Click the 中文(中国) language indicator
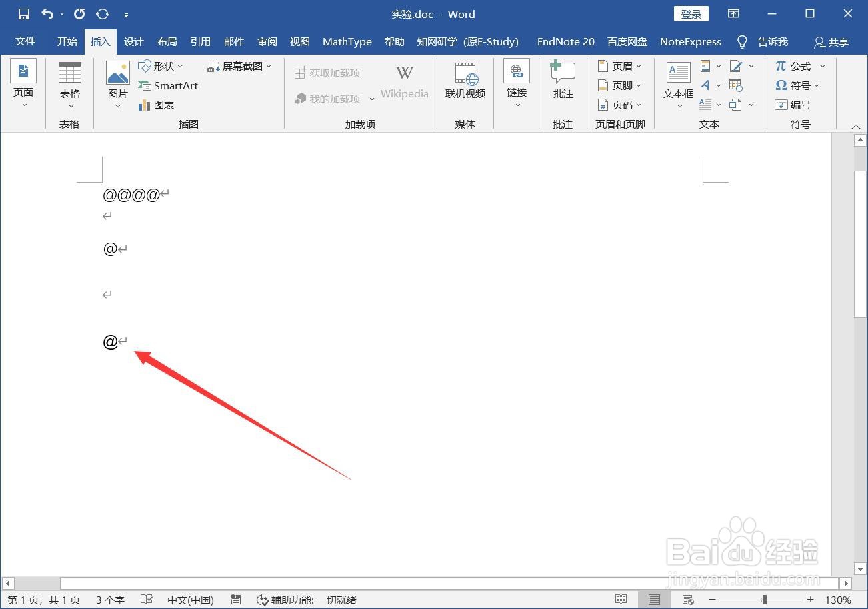The image size is (868, 609). click(191, 600)
